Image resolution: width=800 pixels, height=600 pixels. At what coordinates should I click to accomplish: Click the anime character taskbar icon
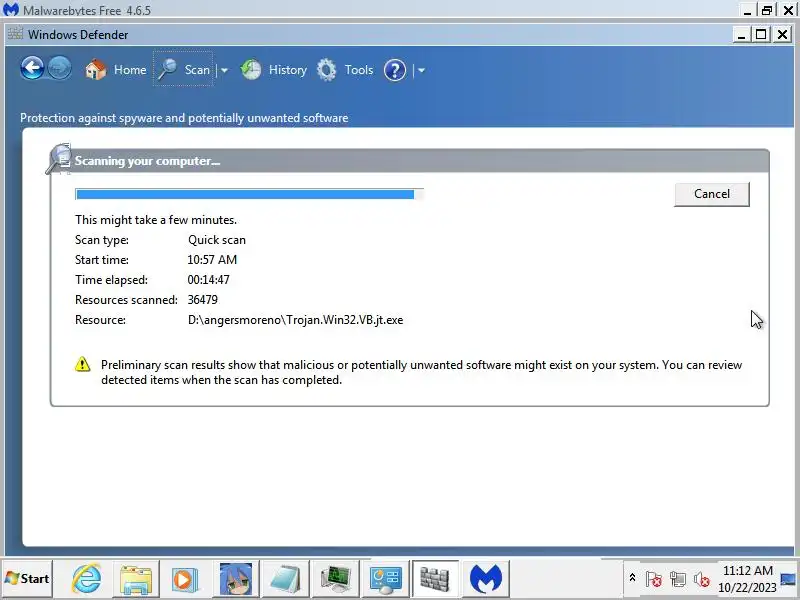[x=235, y=579]
